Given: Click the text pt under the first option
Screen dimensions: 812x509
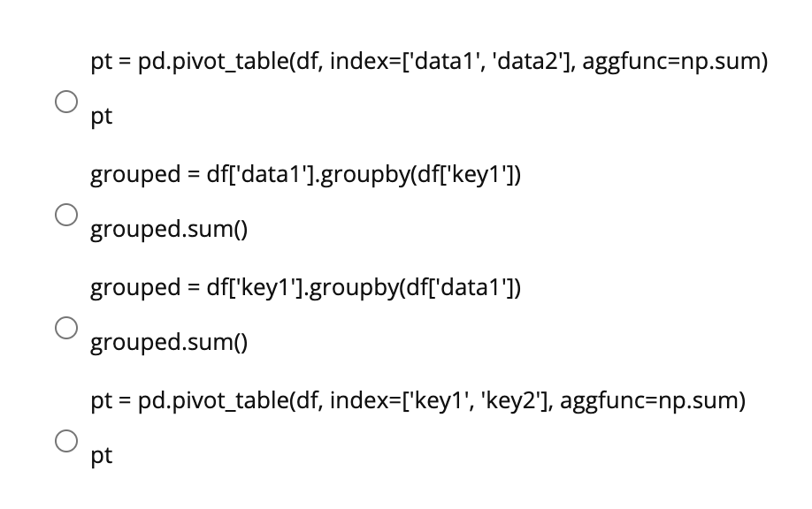Looking at the screenshot, I should [101, 115].
